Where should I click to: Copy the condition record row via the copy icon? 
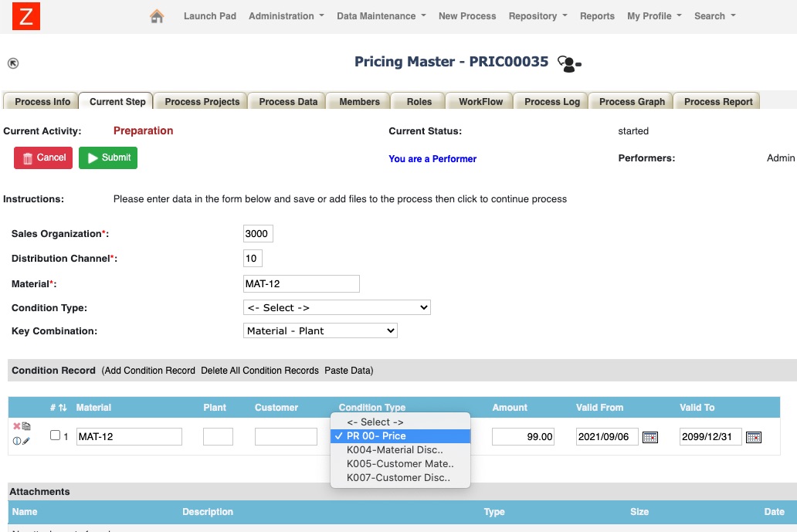(x=26, y=425)
